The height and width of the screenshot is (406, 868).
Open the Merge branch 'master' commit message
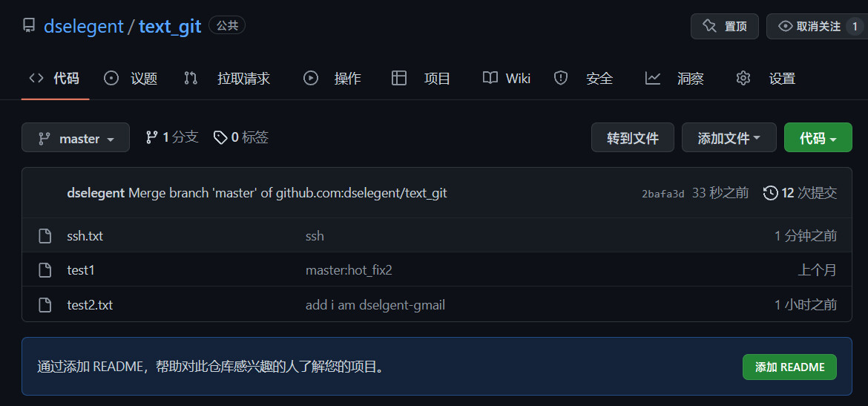tap(288, 193)
